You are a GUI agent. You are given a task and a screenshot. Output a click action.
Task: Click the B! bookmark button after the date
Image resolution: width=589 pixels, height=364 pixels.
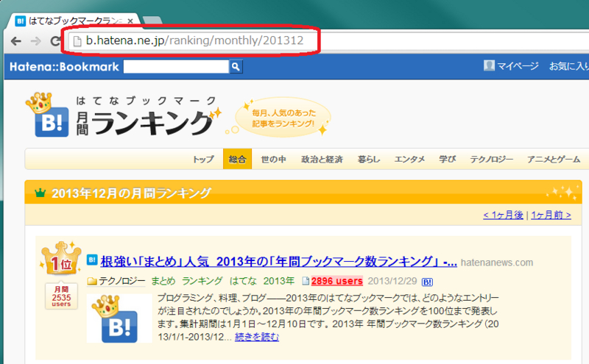427,282
